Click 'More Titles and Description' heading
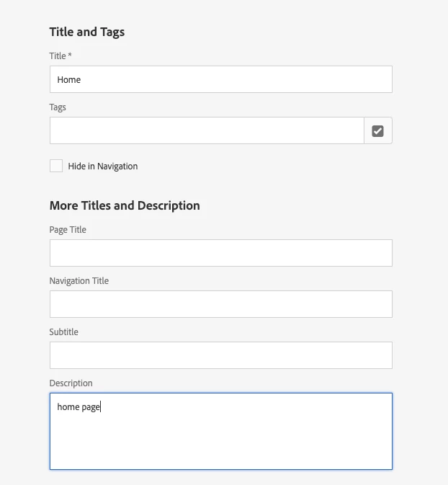This screenshot has height=485, width=448. coord(125,205)
